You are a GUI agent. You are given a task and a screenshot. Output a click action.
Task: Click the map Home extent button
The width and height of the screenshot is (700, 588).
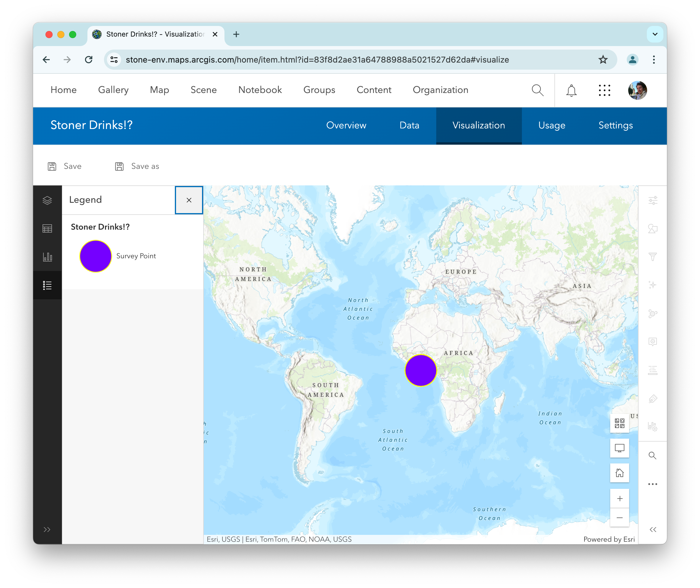tap(619, 473)
